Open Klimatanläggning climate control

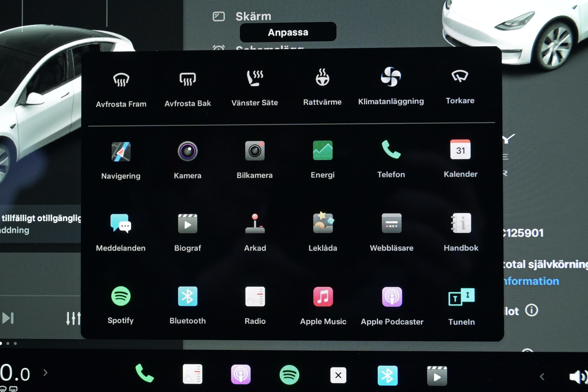coord(391,86)
